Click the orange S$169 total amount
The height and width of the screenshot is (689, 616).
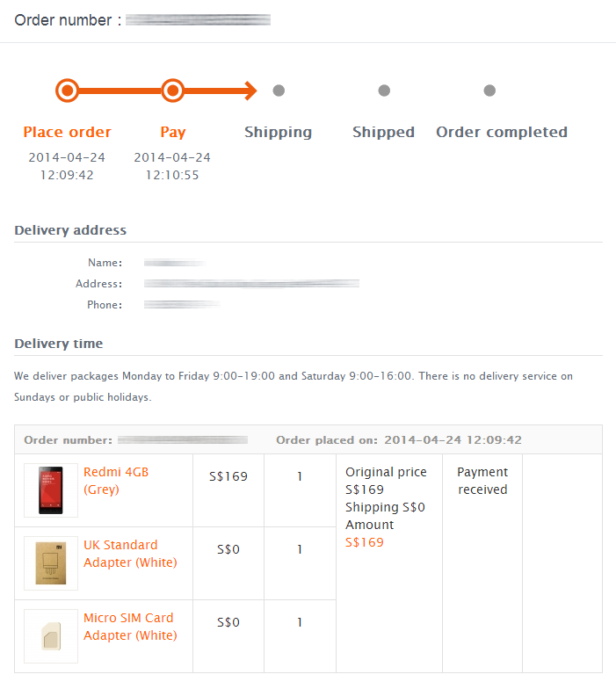pos(364,542)
